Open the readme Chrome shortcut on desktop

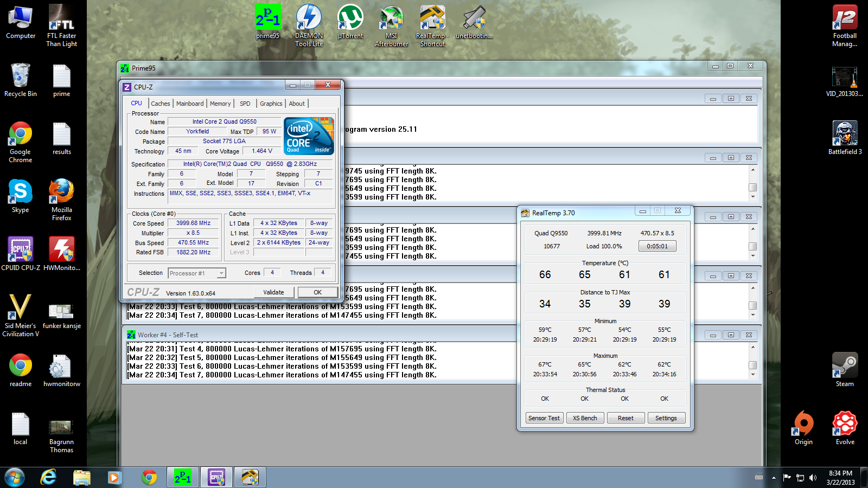click(21, 370)
